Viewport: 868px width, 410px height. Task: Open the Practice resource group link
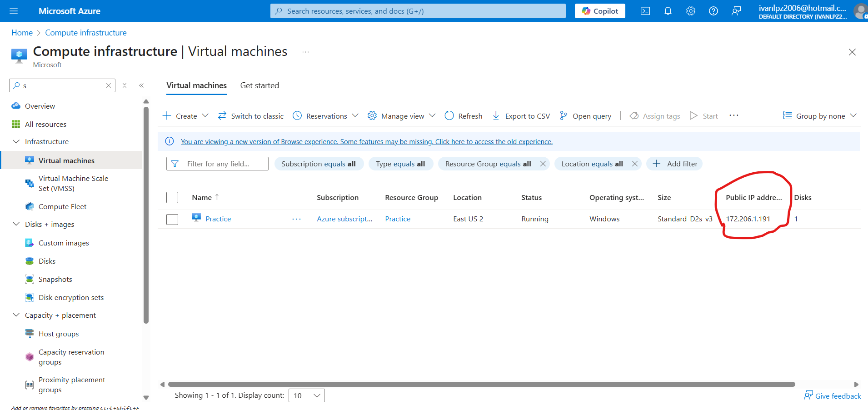(398, 219)
